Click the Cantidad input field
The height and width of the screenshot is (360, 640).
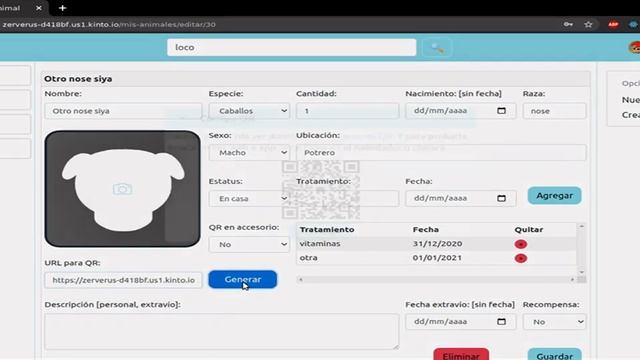347,111
